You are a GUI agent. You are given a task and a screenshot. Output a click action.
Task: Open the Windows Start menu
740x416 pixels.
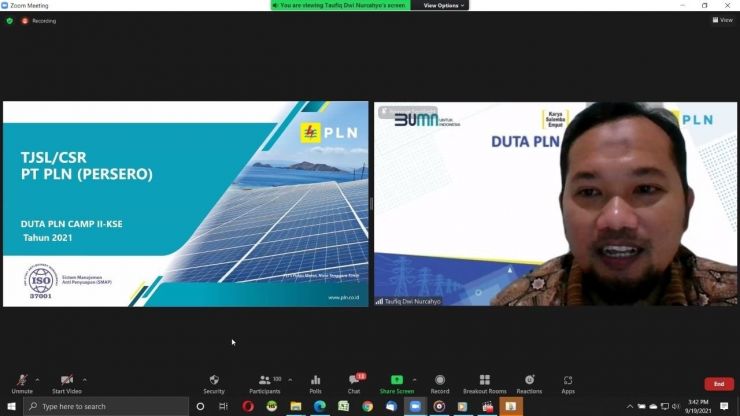coord(11,406)
